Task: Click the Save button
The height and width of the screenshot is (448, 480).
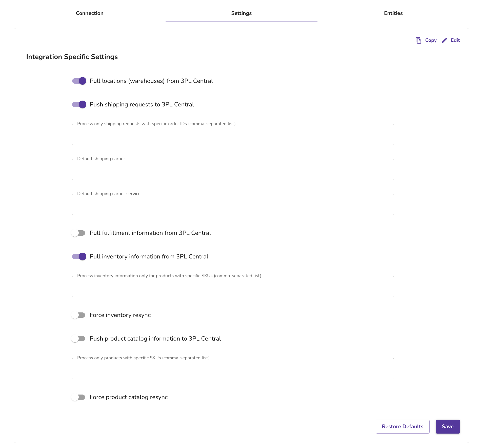Action: point(448,426)
